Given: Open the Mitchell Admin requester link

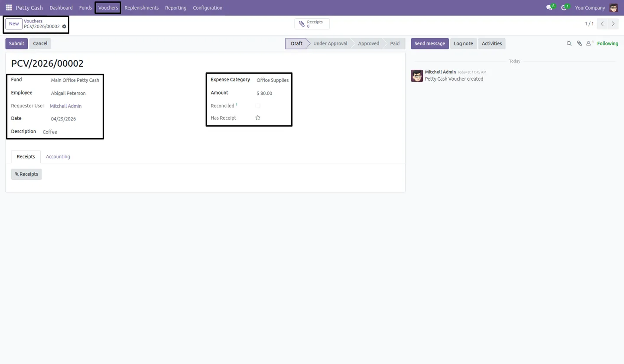Looking at the screenshot, I should tap(65, 106).
